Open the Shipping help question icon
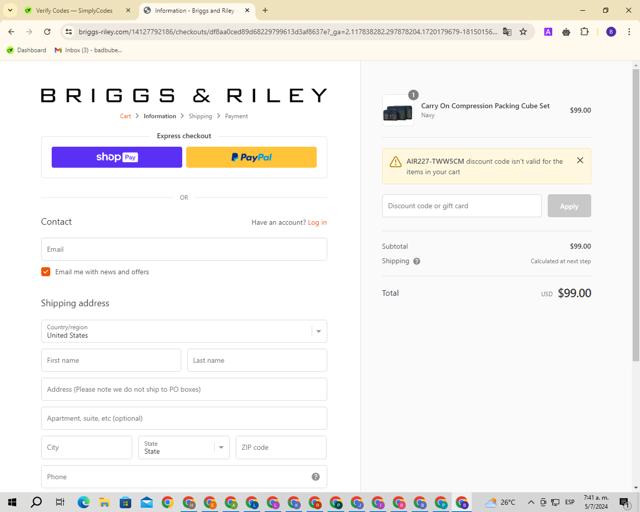 [416, 261]
